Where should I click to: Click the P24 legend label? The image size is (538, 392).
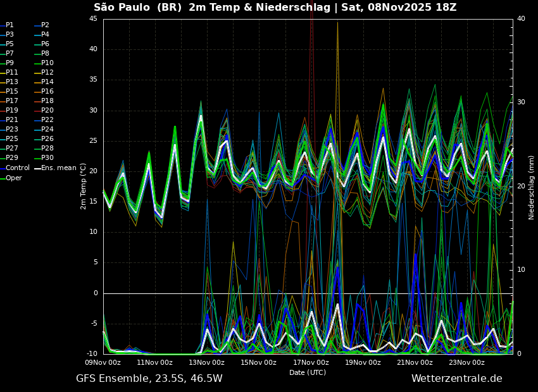tap(47, 130)
